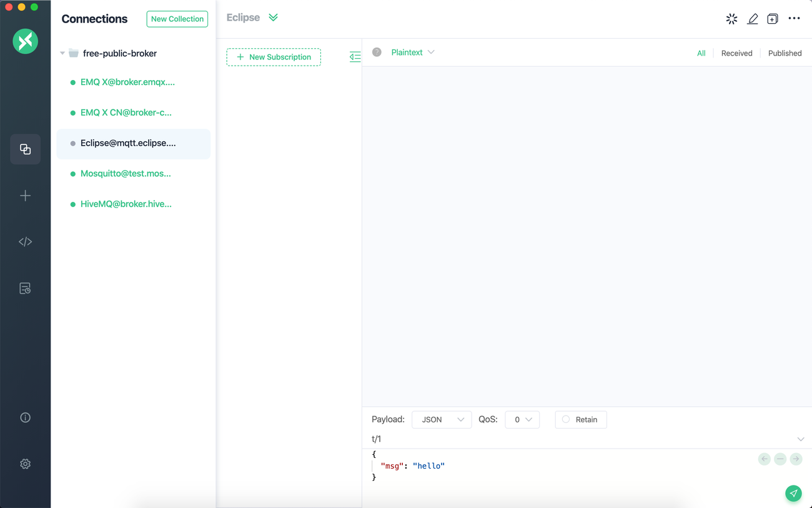Open the Connections sidebar icon
The image size is (812, 508).
[x=25, y=149]
